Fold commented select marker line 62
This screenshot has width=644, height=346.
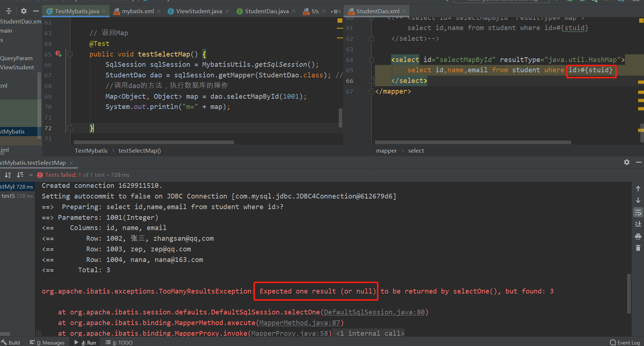click(x=372, y=39)
